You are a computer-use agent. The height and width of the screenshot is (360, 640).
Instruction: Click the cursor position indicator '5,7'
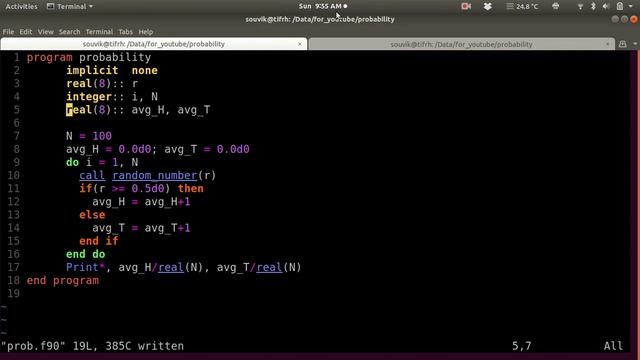click(522, 346)
